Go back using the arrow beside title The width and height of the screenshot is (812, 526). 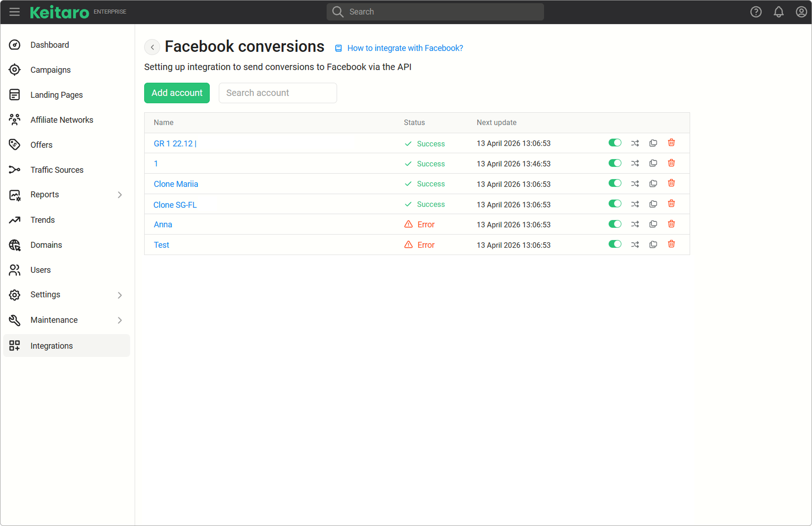point(152,47)
